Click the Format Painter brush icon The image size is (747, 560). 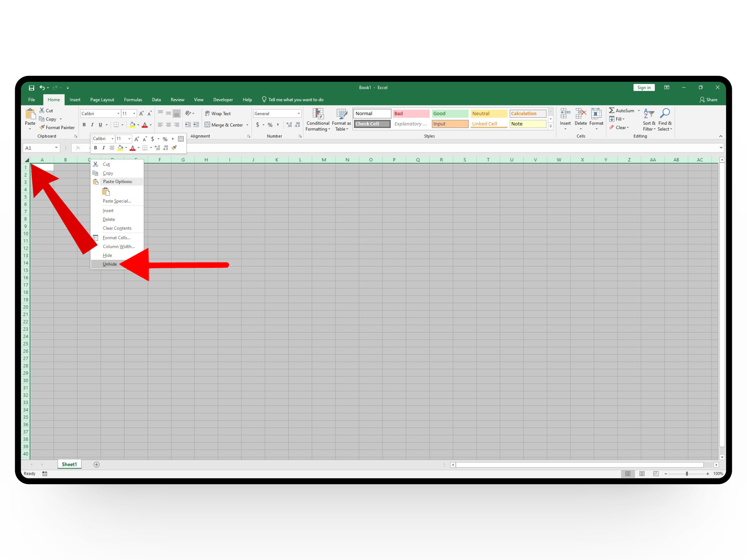coord(42,128)
